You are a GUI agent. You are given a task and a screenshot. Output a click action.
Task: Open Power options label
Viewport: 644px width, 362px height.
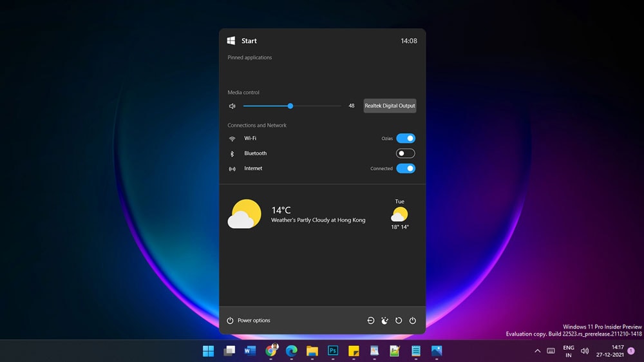tap(254, 321)
